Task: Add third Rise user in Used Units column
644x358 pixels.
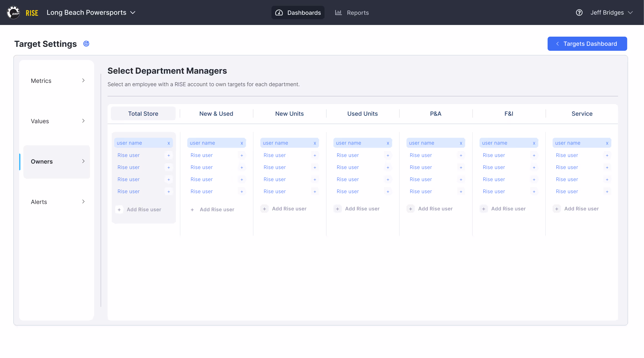Action: coord(388,180)
